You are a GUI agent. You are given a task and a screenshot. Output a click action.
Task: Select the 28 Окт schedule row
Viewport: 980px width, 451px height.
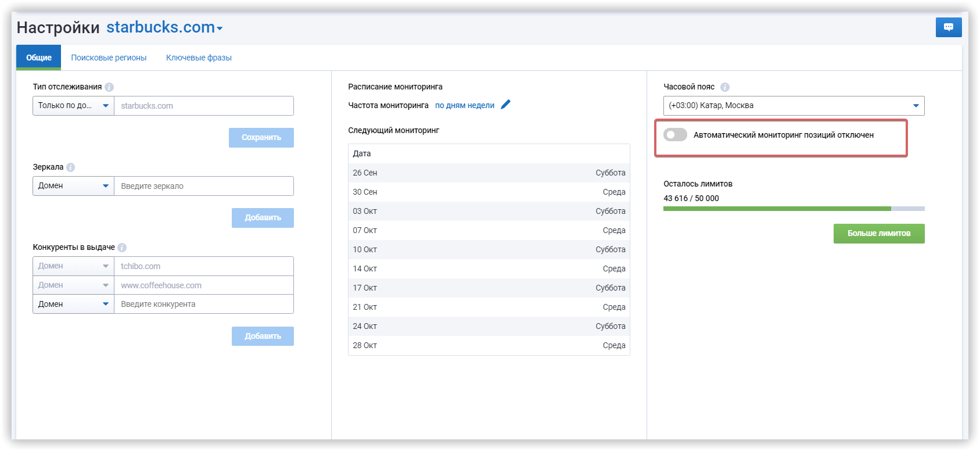489,345
